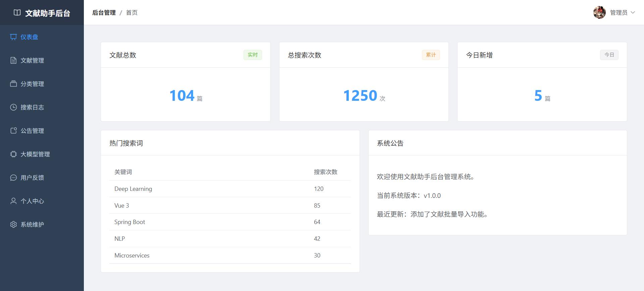Click the chat bubble icon for 用户反馈
This screenshot has height=291, width=644.
click(13, 177)
